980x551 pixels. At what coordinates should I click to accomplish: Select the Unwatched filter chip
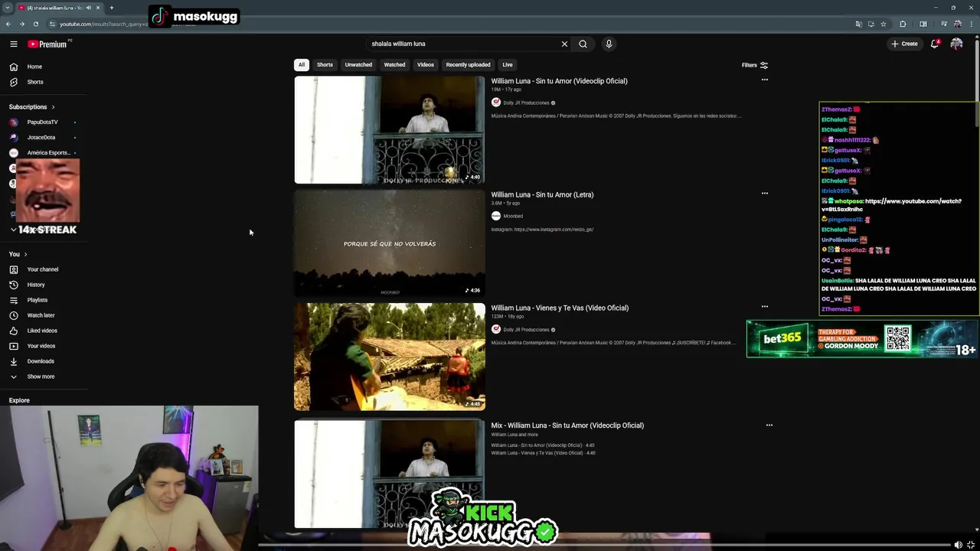(358, 65)
